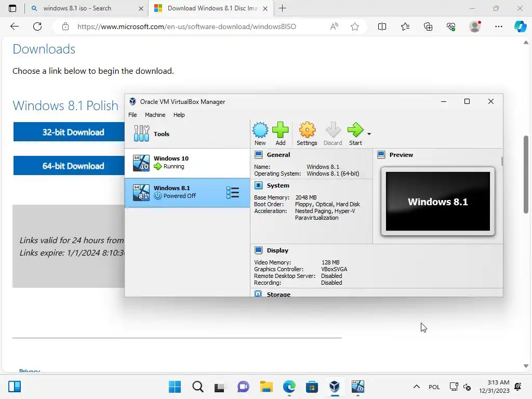Image resolution: width=532 pixels, height=399 pixels.
Task: Close the windows 8.1 iso Search tab
Action: point(141,8)
